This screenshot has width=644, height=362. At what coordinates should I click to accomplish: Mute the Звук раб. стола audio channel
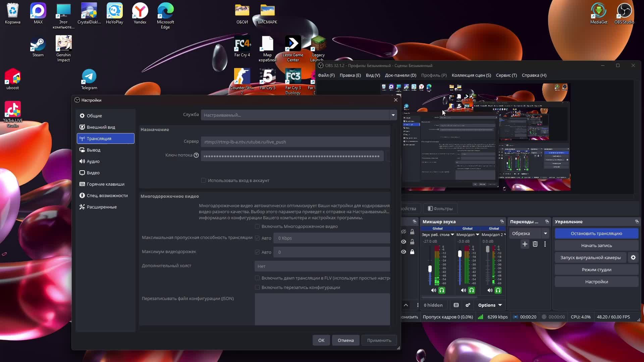click(x=434, y=290)
